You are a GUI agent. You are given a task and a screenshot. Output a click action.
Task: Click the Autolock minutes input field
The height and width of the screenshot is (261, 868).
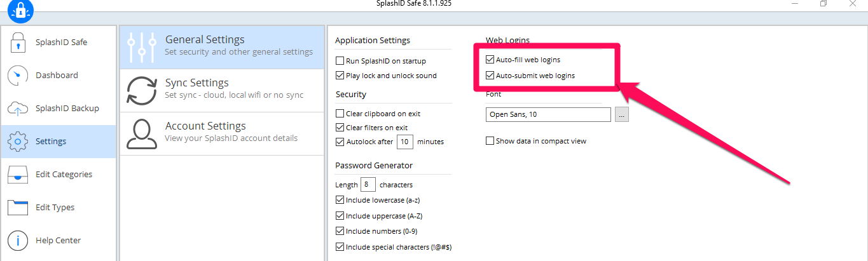point(405,142)
